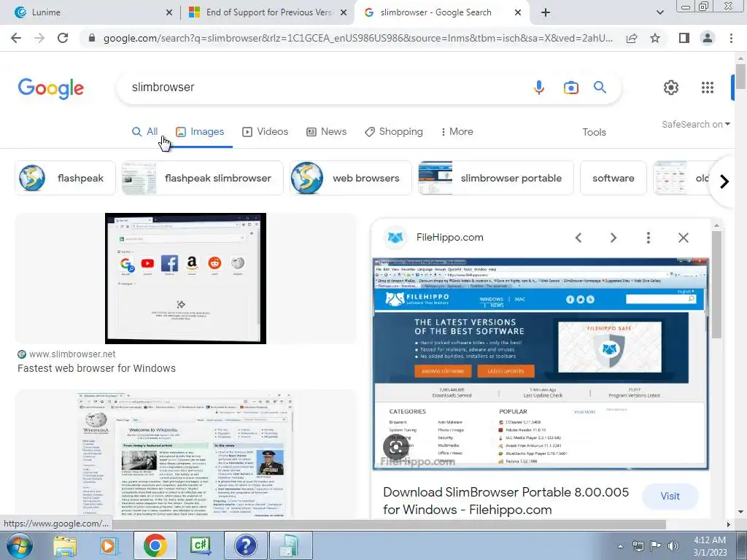Click in the address bar URL
747x560 pixels.
tap(357, 38)
